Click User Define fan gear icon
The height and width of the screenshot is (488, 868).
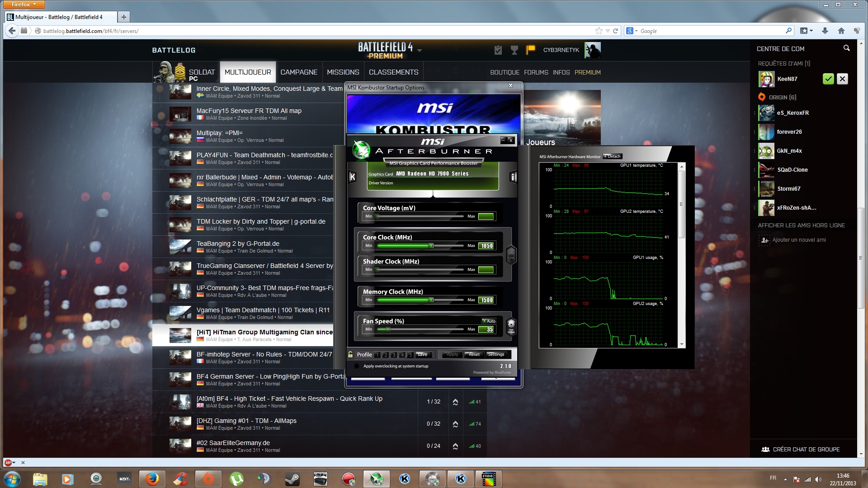511,325
